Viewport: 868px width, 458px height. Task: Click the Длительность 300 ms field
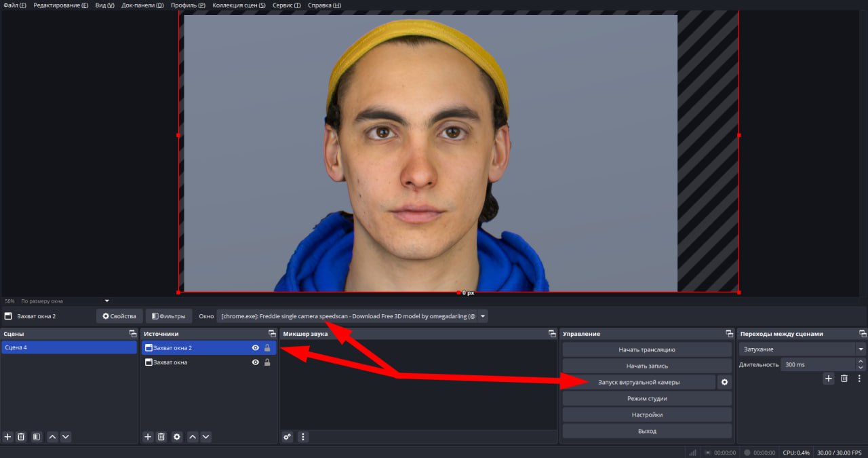817,364
